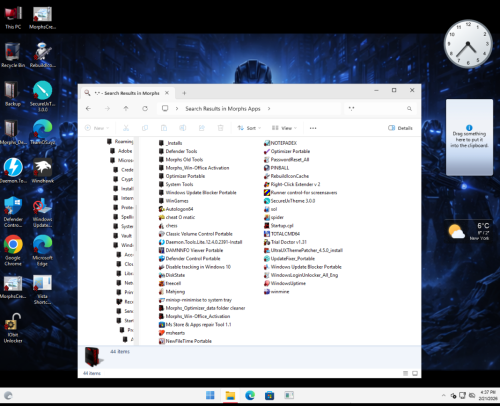Select SecureUxTheme 3.0.0 desktop icon

(42, 96)
